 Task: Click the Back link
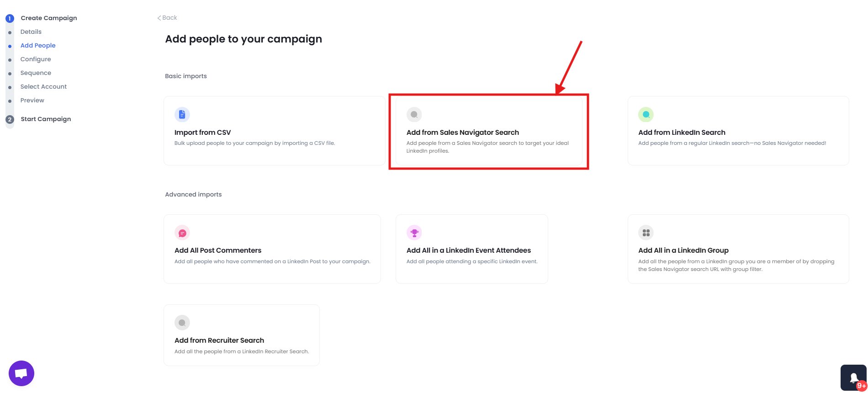point(168,17)
